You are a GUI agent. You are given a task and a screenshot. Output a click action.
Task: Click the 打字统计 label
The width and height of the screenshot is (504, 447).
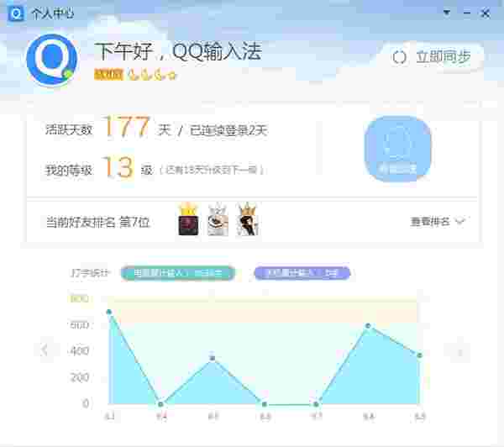click(90, 273)
